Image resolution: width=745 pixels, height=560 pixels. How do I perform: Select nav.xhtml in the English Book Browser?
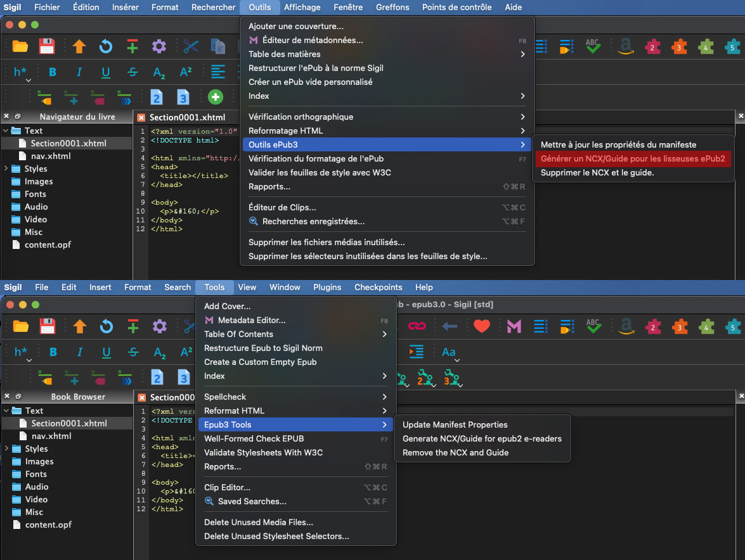[51, 436]
